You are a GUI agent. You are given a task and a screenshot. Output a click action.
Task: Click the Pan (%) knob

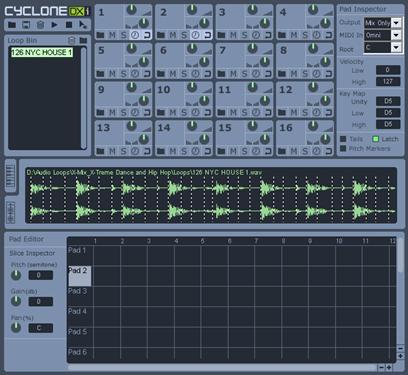[16, 328]
